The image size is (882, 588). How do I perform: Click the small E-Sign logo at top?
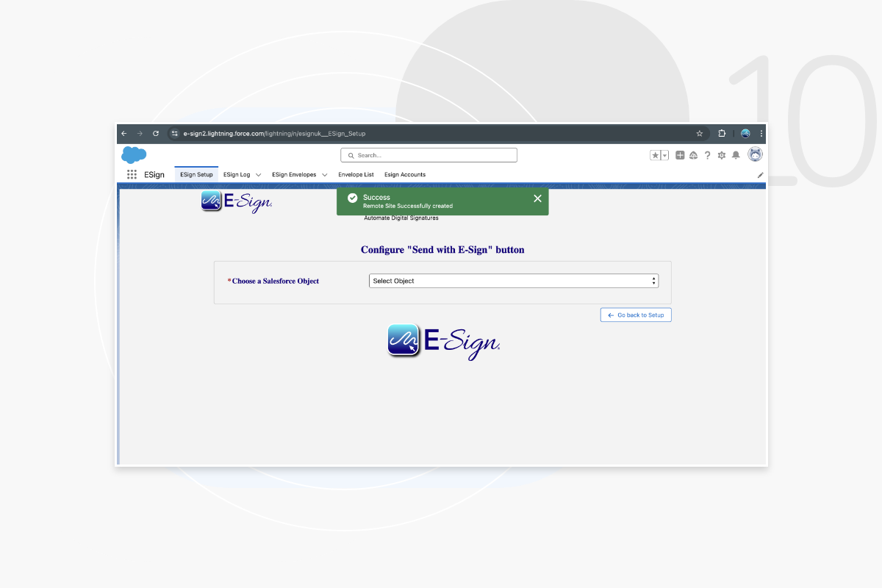[237, 201]
